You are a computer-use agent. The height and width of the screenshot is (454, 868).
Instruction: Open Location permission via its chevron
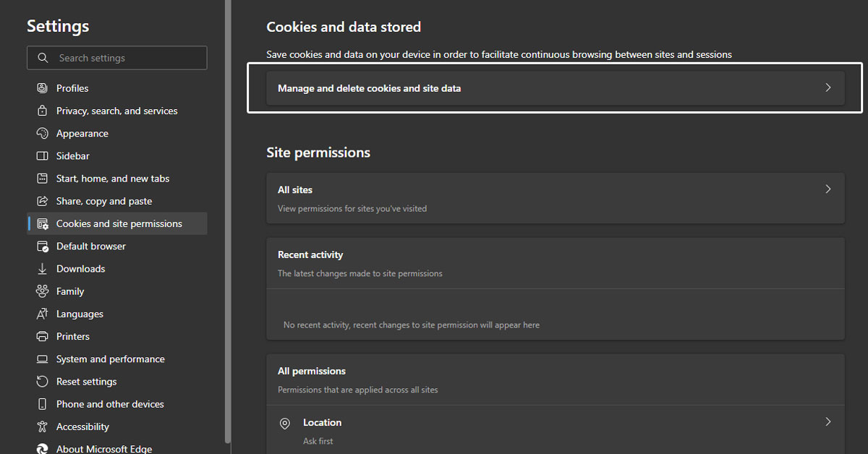[828, 421]
